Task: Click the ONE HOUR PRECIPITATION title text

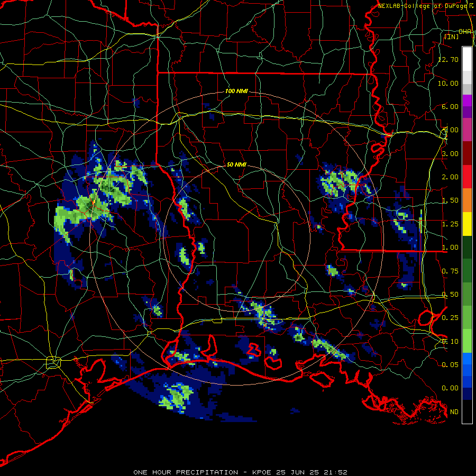Action: [186, 472]
